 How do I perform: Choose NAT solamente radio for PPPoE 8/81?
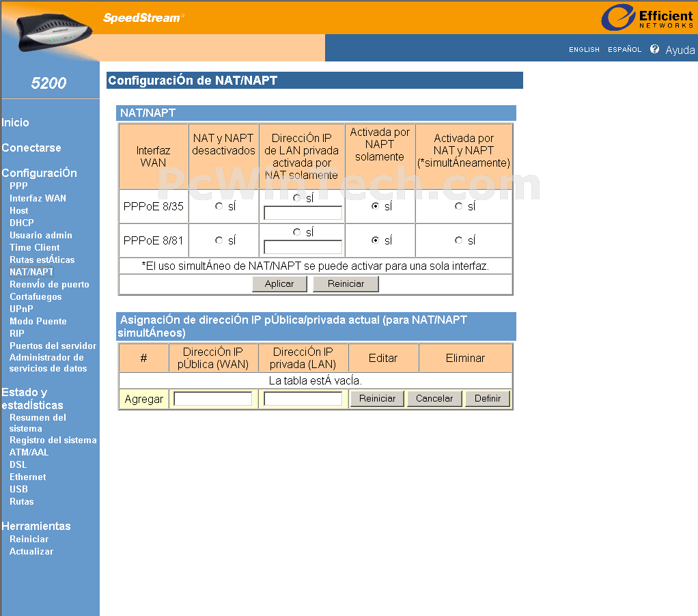pyautogui.click(x=296, y=232)
